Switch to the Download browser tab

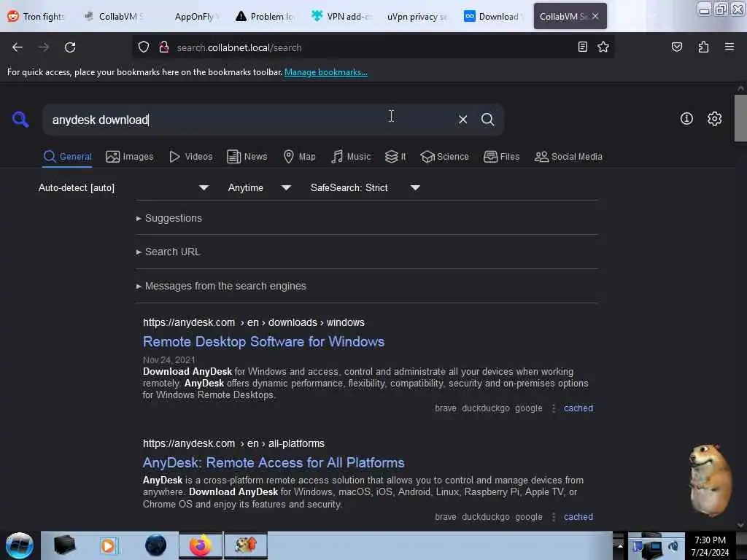point(494,16)
